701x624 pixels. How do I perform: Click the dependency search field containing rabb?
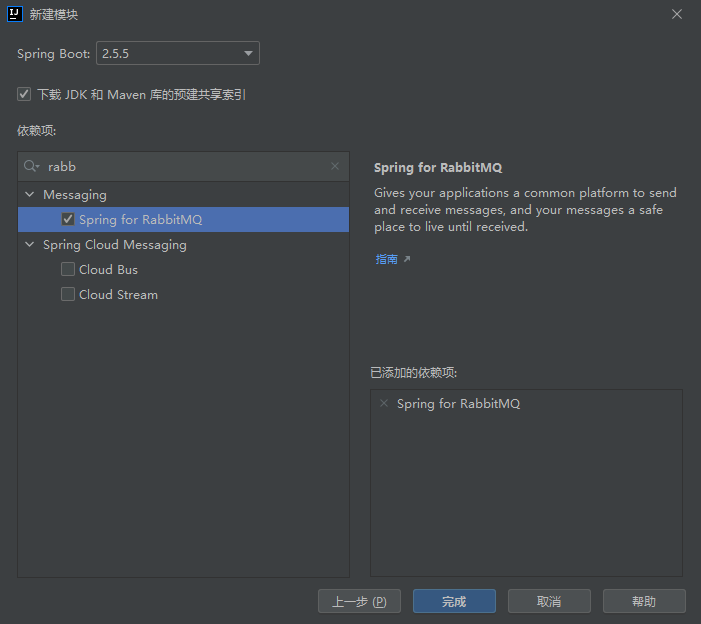tap(183, 166)
